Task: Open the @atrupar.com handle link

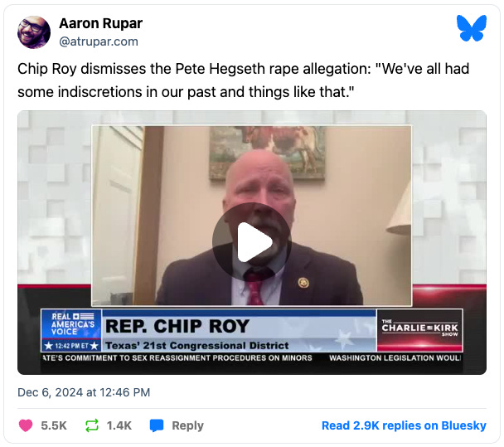Action: (99, 41)
